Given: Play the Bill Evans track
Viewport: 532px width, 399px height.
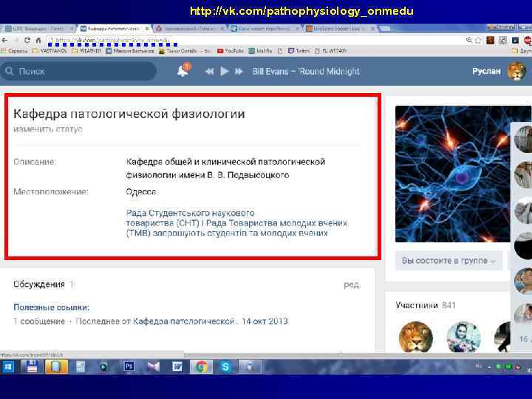Looking at the screenshot, I should click(x=225, y=71).
